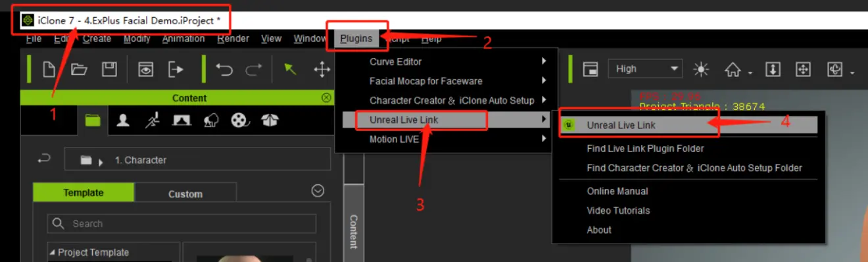Choose the Move tool
Image resolution: width=868 pixels, height=262 pixels.
[x=322, y=69]
